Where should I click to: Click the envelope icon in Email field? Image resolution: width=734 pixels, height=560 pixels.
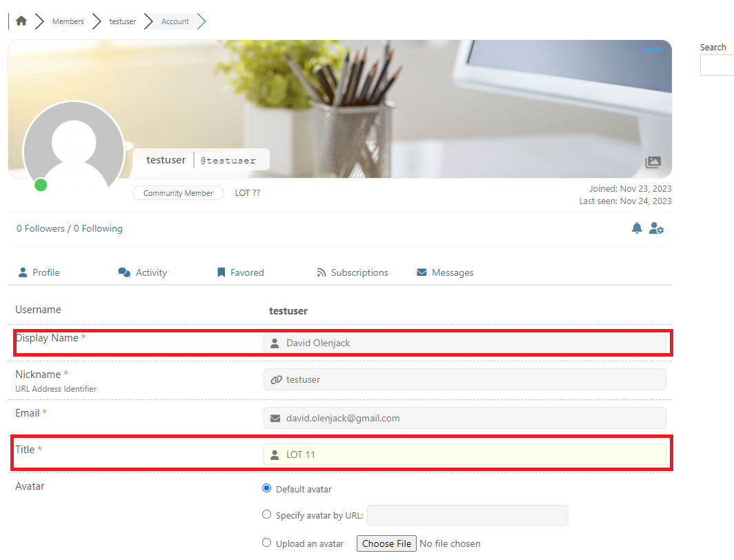275,418
